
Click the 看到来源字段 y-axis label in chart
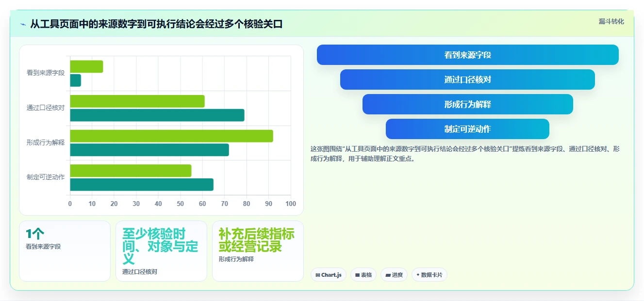(x=46, y=73)
